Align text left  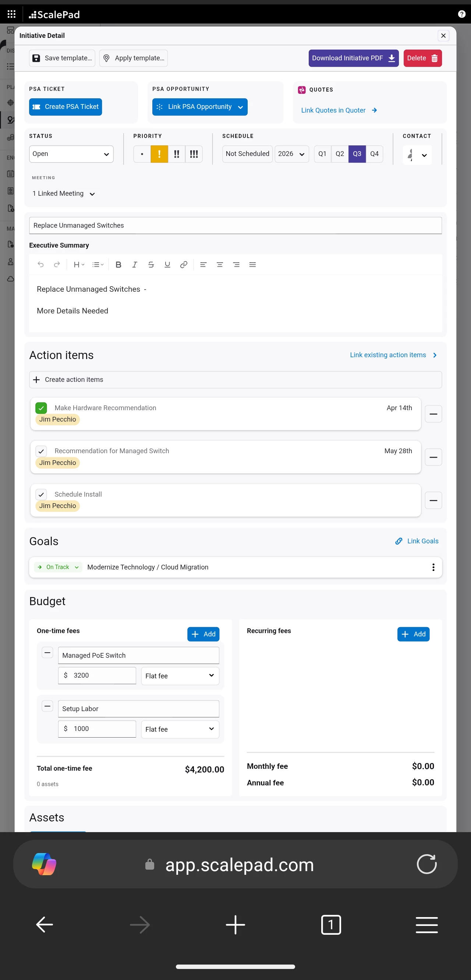coord(203,265)
